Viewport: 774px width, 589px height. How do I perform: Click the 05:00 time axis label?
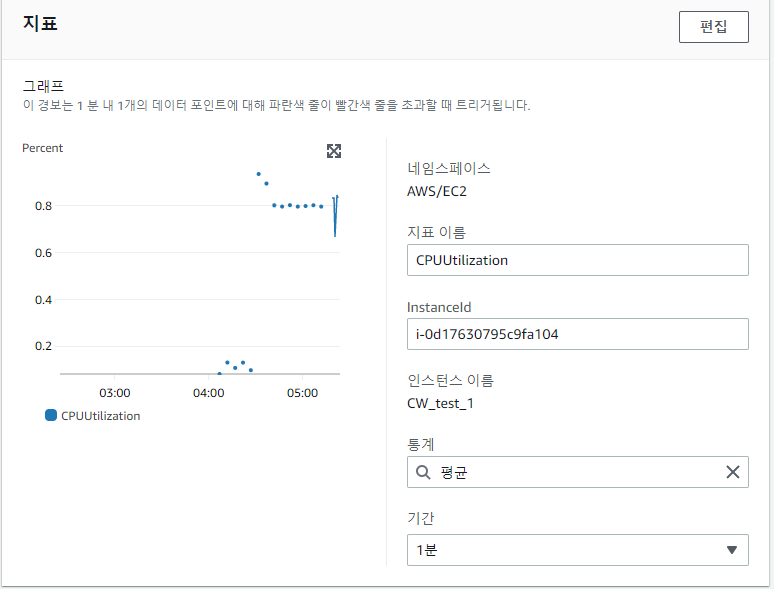point(302,393)
